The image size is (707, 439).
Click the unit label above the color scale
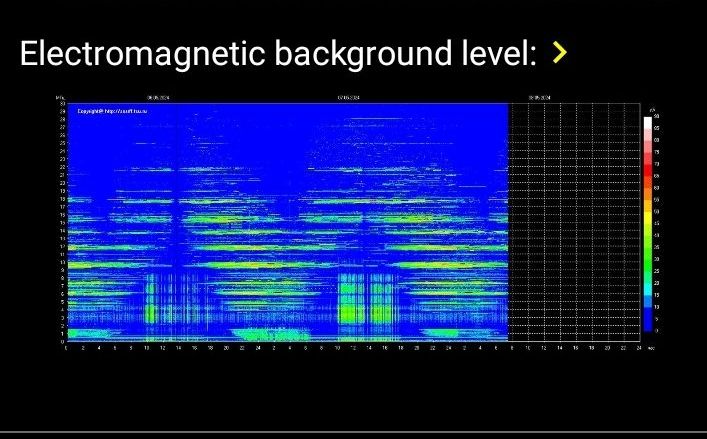click(x=651, y=108)
